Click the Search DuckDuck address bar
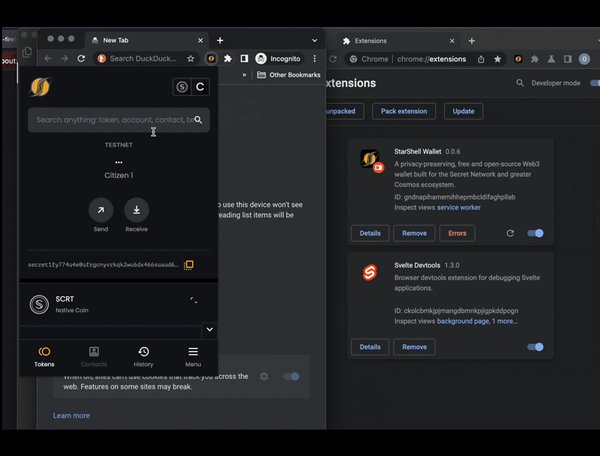Viewport: 600px width, 456px height. (145, 59)
